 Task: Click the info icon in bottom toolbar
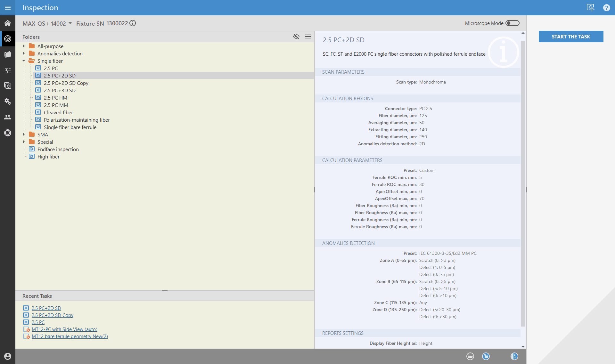point(514,356)
